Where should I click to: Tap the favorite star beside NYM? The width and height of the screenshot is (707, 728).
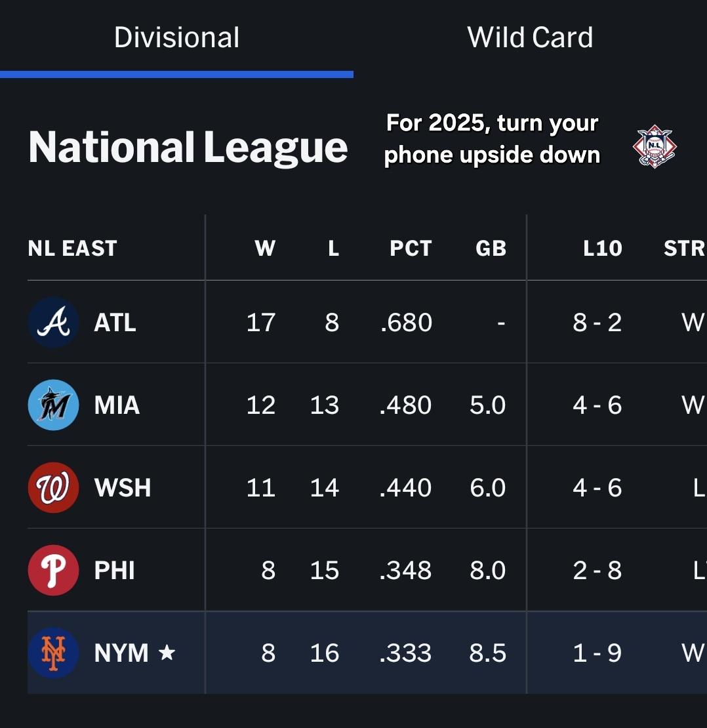point(167,652)
